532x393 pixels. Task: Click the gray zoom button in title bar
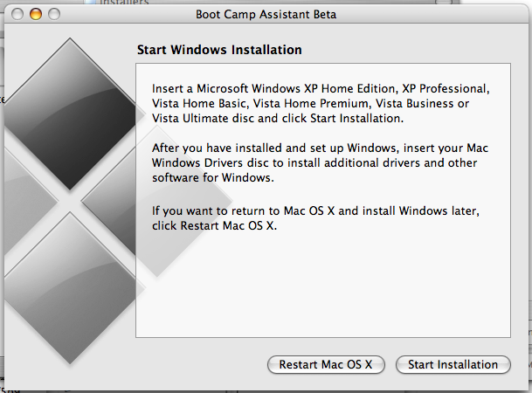(53, 14)
